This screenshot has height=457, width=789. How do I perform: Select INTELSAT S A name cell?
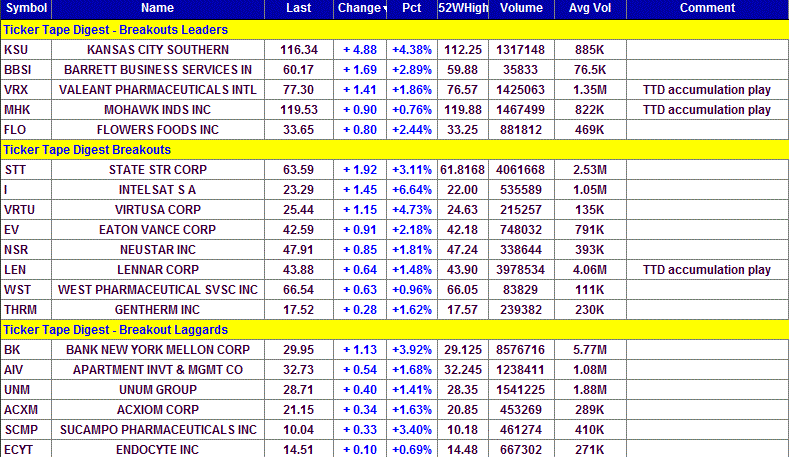point(157,190)
